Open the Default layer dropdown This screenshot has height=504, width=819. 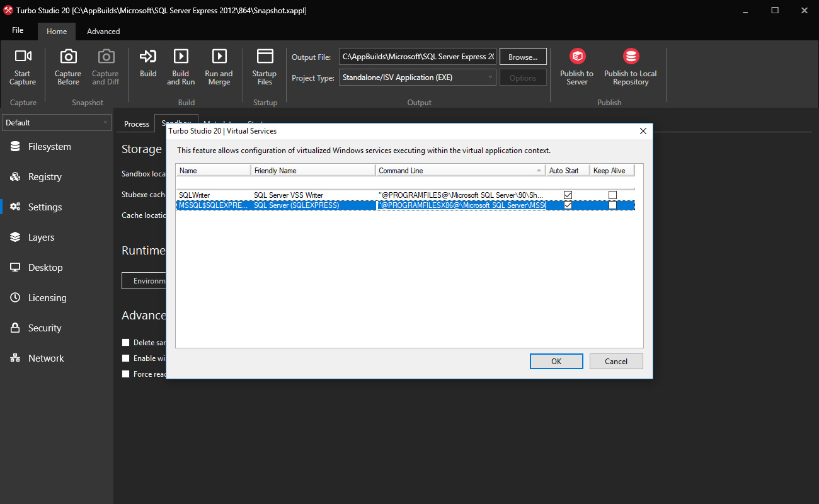pyautogui.click(x=57, y=123)
